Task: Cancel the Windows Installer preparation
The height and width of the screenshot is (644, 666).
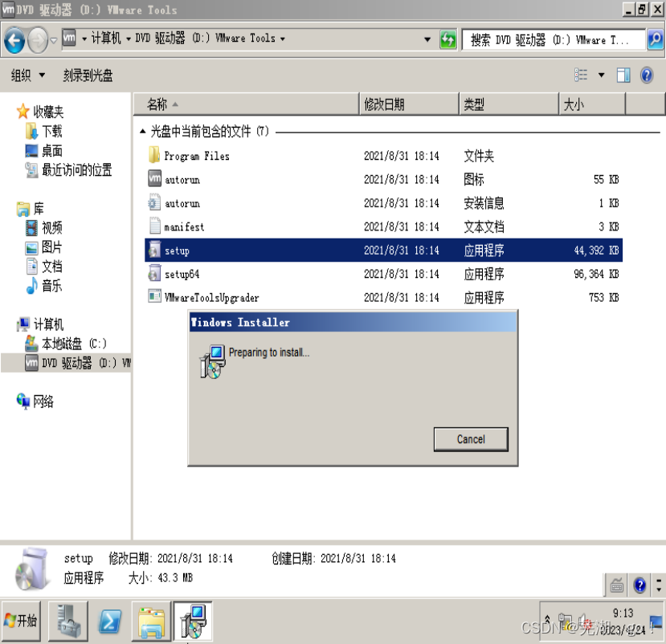Action: pos(470,439)
